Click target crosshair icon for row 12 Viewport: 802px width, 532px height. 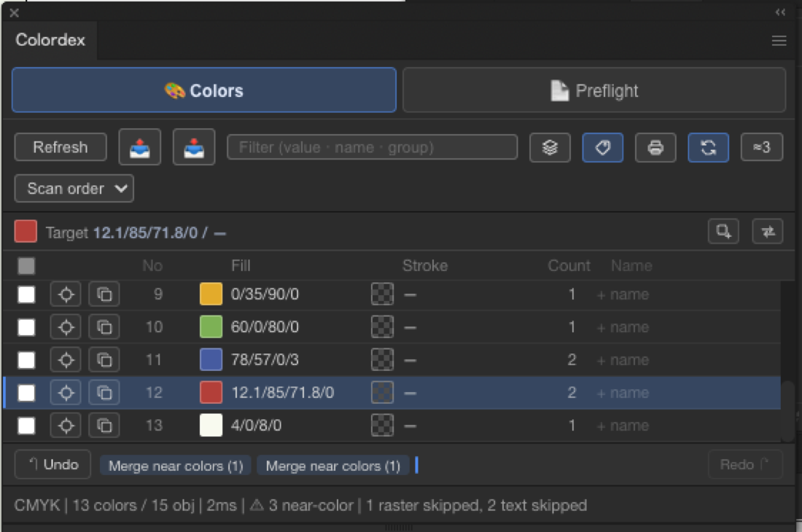coord(66,393)
